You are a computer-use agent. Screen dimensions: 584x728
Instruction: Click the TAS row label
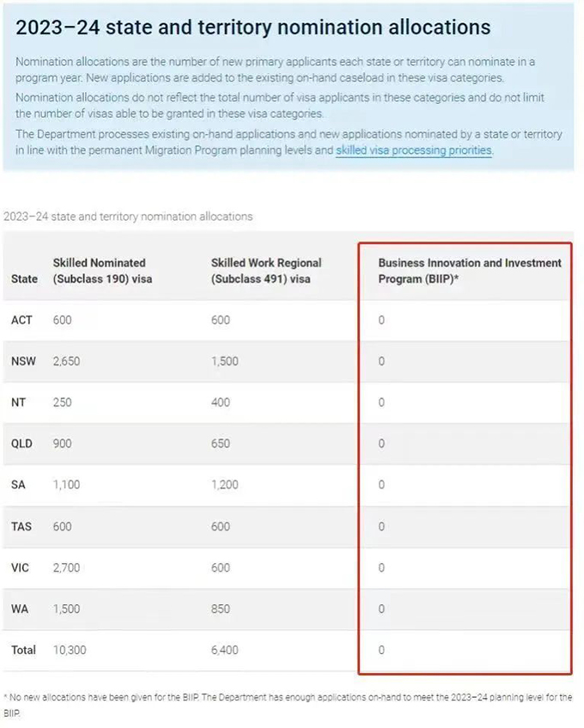coord(21,527)
